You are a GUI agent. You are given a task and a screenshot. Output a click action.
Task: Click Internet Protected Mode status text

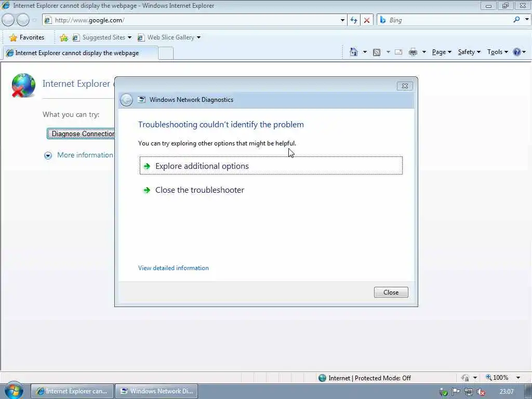(369, 378)
